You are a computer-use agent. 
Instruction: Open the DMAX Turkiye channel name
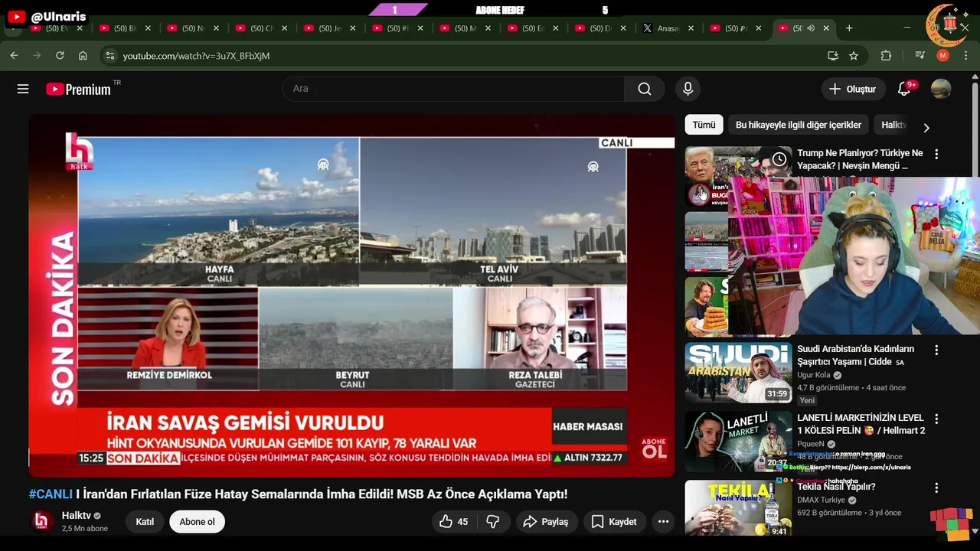coord(821,500)
